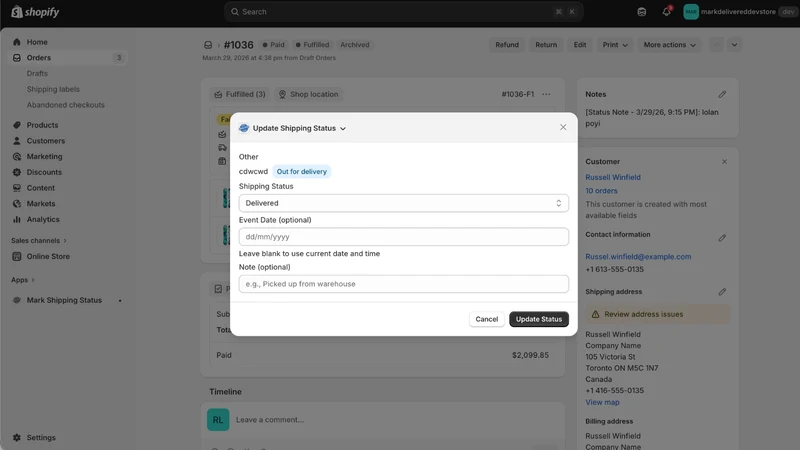The height and width of the screenshot is (450, 800).
Task: Remove customer with X icon
Action: point(724,162)
